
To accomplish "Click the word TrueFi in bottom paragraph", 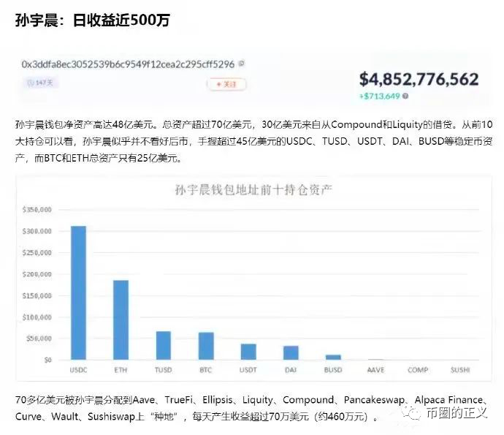I will [179, 400].
